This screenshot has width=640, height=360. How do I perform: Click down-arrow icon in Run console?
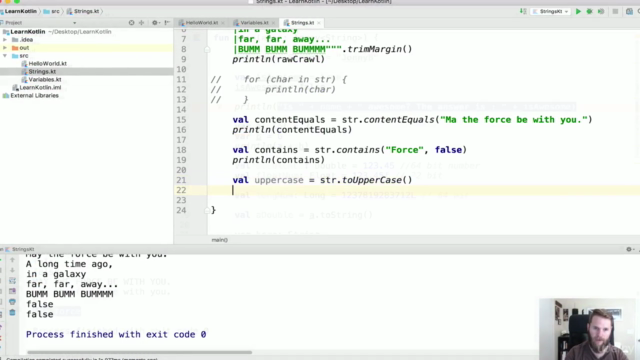click(12, 270)
